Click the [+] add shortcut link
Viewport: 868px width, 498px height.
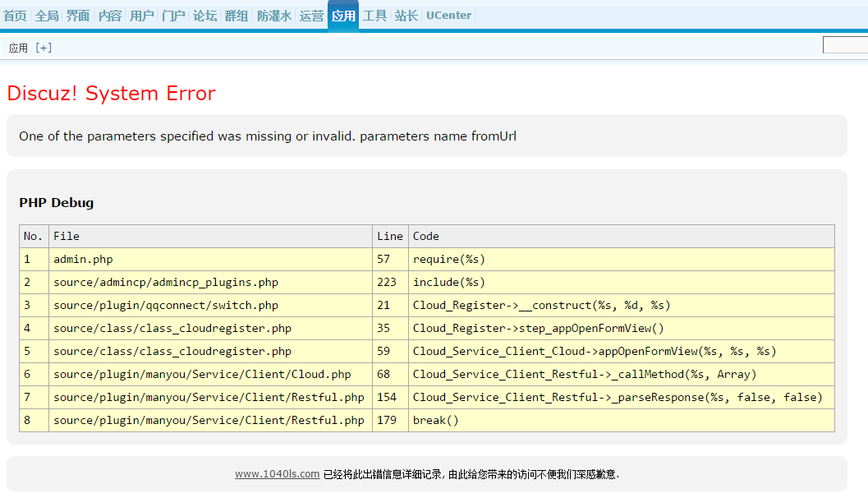pos(44,48)
